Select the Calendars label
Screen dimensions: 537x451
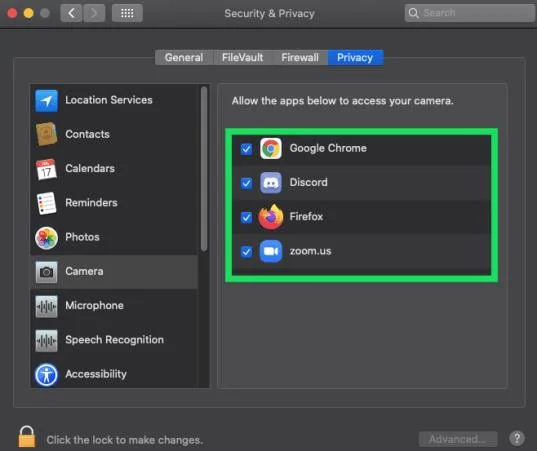tap(90, 168)
